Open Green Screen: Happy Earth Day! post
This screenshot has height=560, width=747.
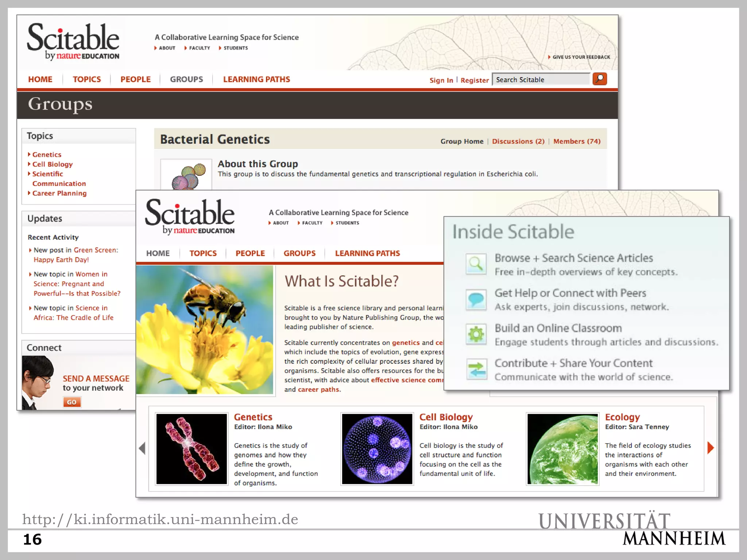click(x=76, y=255)
